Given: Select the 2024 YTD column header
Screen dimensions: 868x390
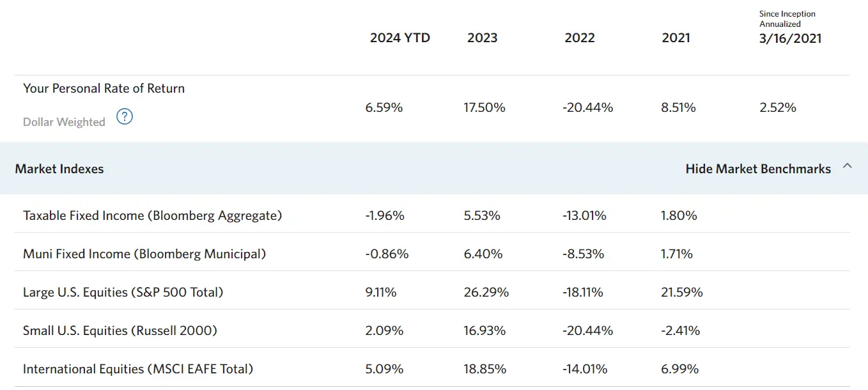Looking at the screenshot, I should tap(400, 38).
